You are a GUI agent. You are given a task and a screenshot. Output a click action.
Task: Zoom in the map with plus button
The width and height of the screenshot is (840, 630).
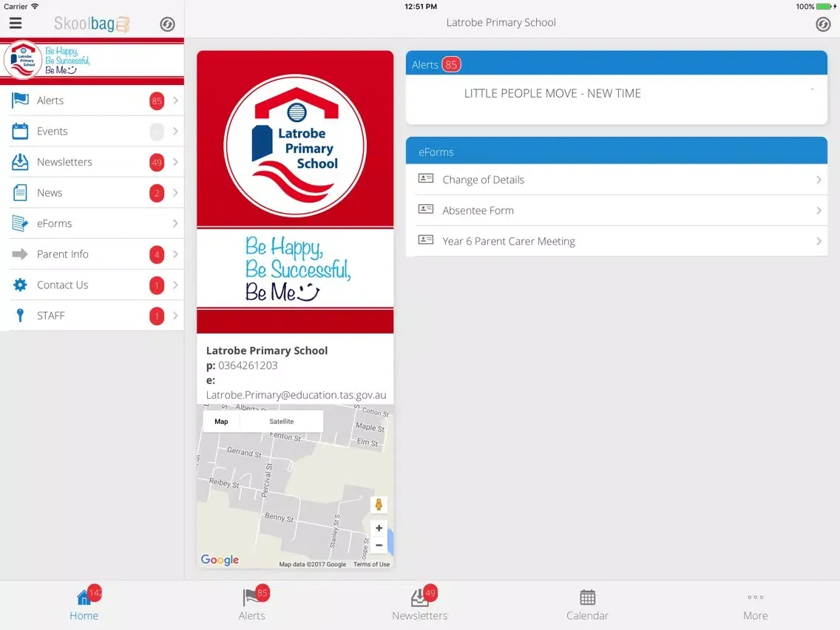point(379,528)
